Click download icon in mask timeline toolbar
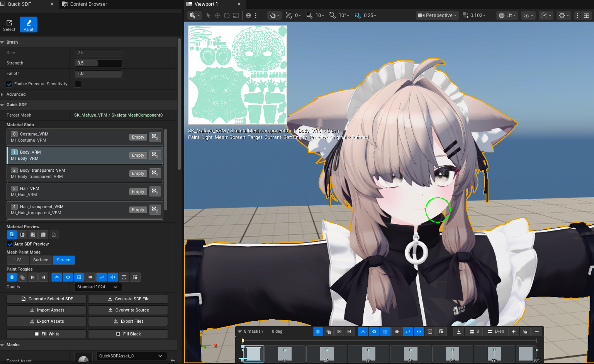 458,332
